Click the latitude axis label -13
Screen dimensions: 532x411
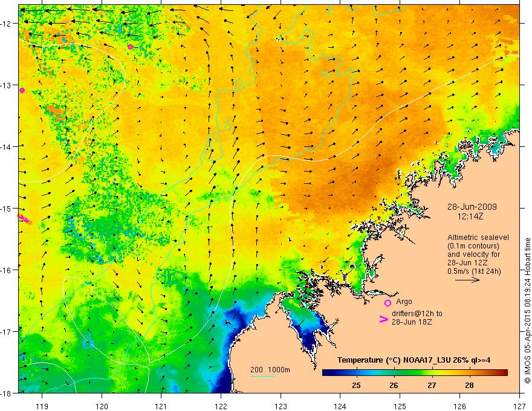coord(7,85)
